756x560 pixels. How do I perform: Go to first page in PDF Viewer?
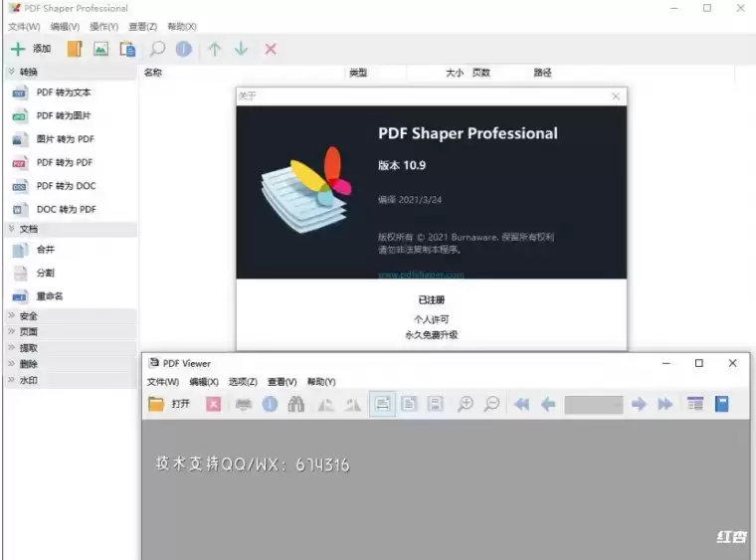point(521,404)
